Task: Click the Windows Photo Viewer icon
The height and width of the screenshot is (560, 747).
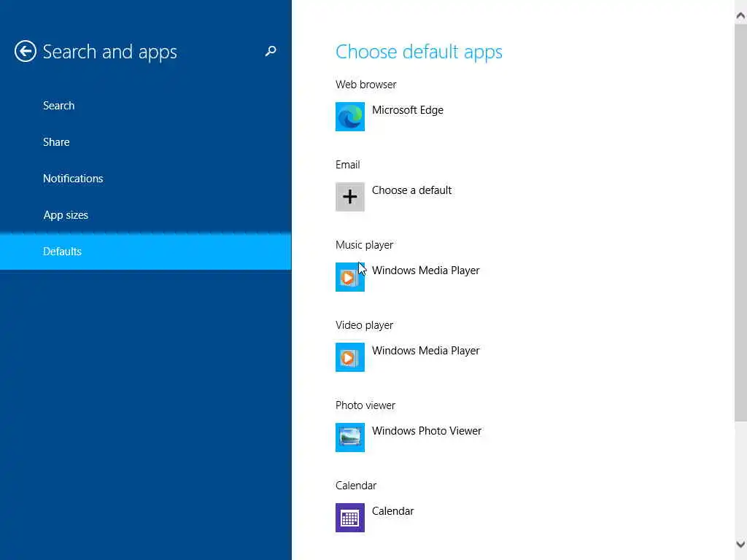Action: 349,437
